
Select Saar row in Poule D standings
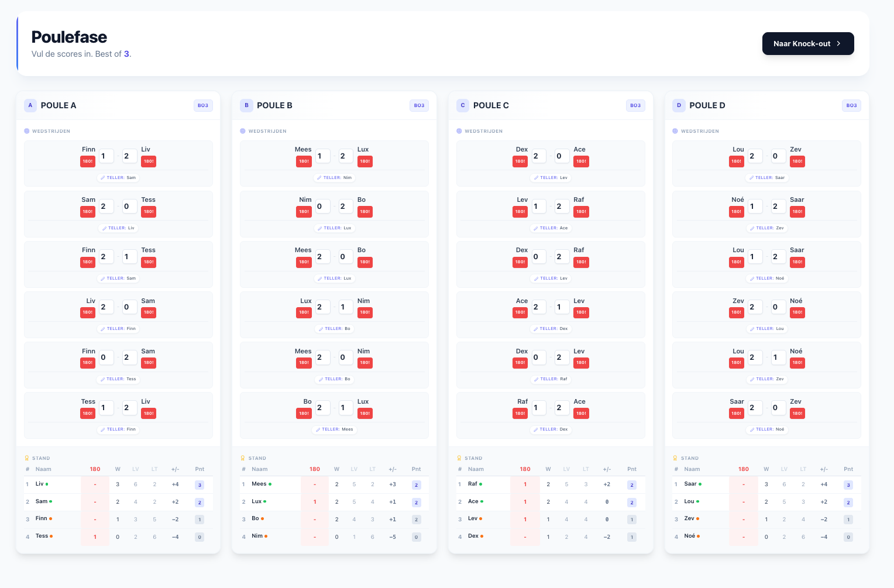(x=767, y=484)
